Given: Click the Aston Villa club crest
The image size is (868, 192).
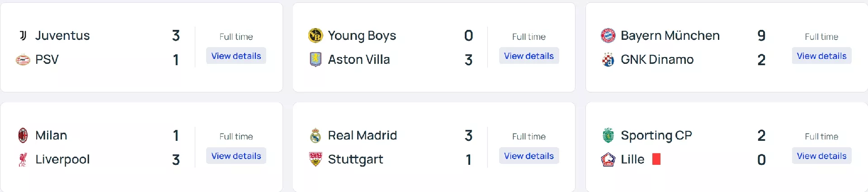Looking at the screenshot, I should coord(316,59).
